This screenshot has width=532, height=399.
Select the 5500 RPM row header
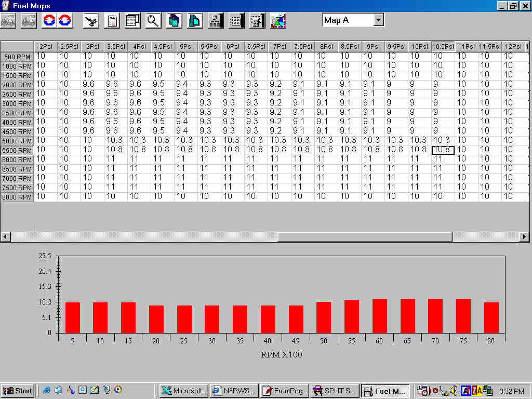point(17,150)
